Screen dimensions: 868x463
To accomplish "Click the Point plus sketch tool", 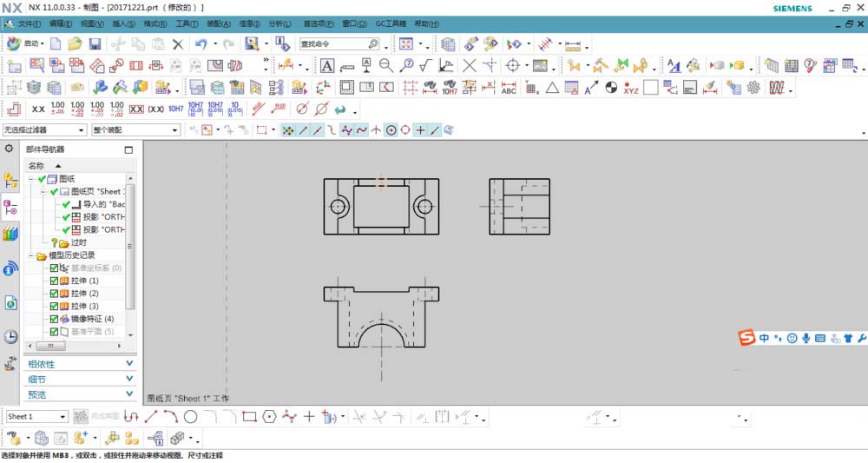I will pyautogui.click(x=309, y=416).
